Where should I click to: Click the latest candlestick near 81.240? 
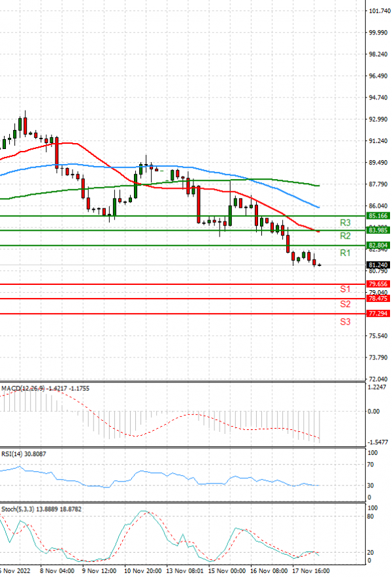(319, 265)
